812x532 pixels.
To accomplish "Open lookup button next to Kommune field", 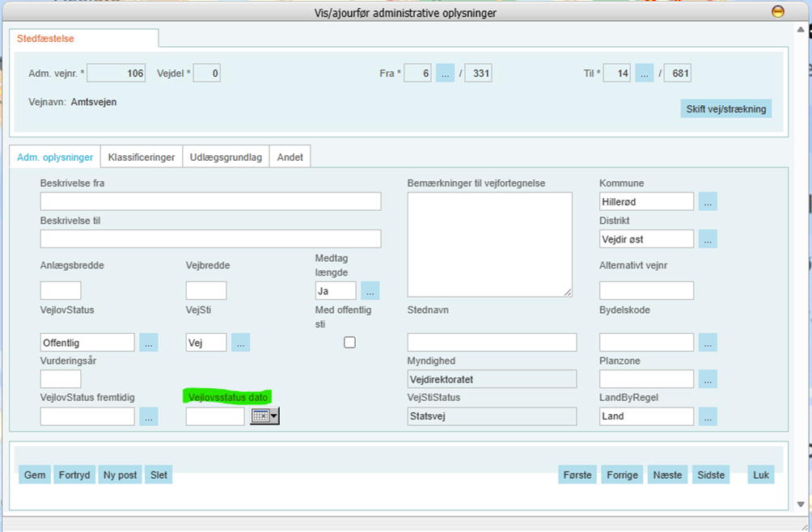I will (x=708, y=202).
